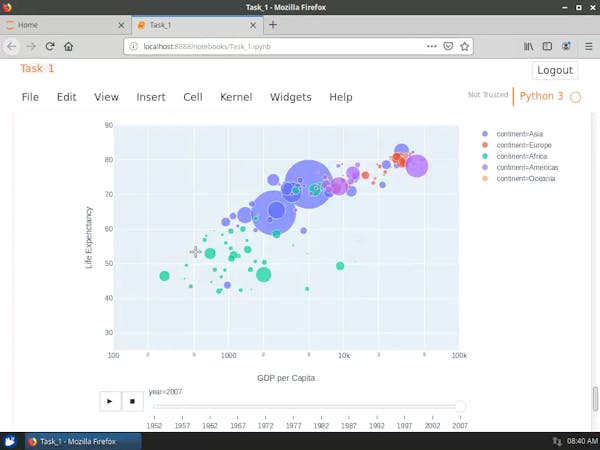
Task: Toggle continent=Europe legend entry
Action: 524,145
